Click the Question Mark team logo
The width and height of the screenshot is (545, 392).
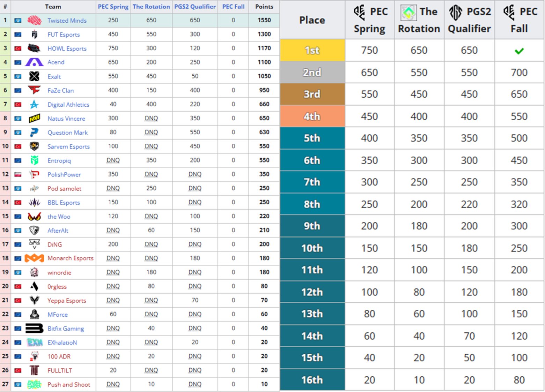click(x=34, y=132)
